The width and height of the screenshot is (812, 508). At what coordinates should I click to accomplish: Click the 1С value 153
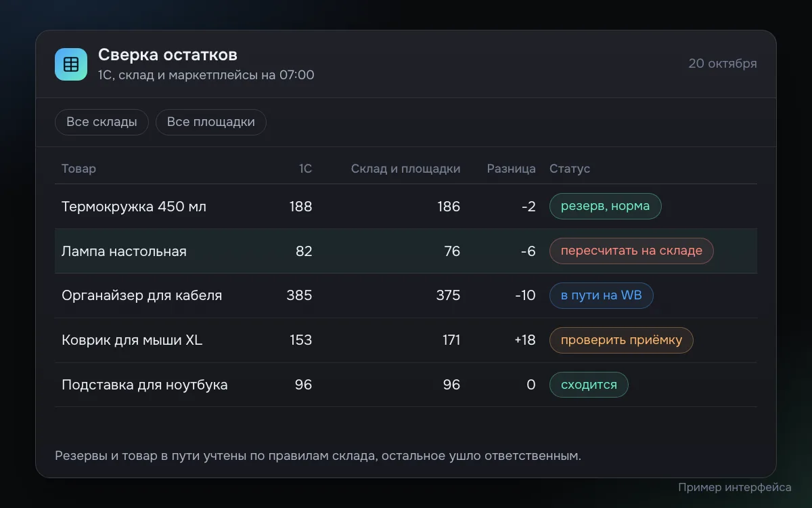tap(300, 340)
